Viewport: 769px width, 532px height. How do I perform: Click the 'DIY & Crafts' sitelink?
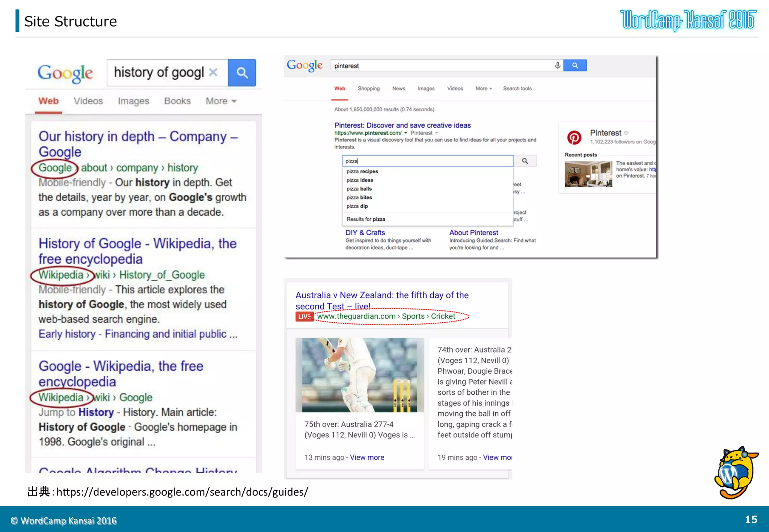(x=365, y=233)
